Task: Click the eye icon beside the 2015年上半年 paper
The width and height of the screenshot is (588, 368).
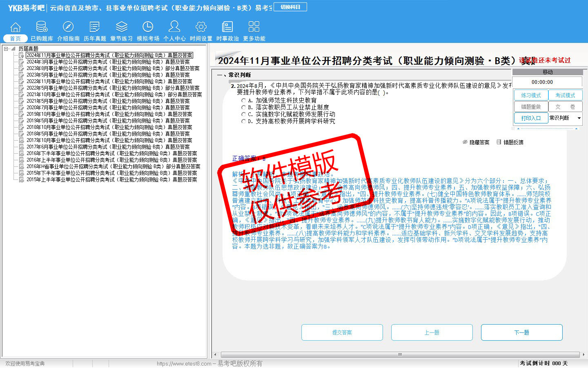Action: 21,180
